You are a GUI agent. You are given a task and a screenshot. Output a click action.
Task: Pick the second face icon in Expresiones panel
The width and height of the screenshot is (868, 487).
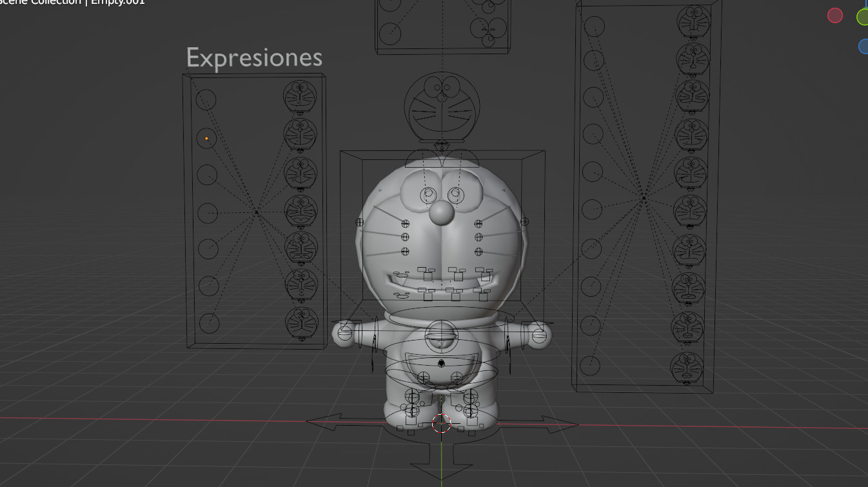(x=301, y=135)
